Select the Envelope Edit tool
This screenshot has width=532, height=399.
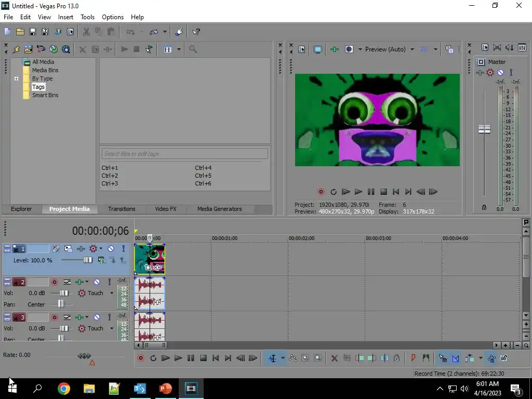(293, 358)
